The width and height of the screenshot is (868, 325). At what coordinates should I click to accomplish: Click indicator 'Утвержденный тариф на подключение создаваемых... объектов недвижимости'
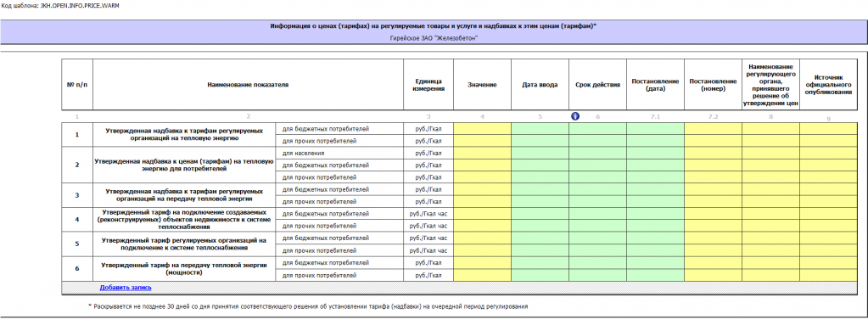tap(184, 219)
